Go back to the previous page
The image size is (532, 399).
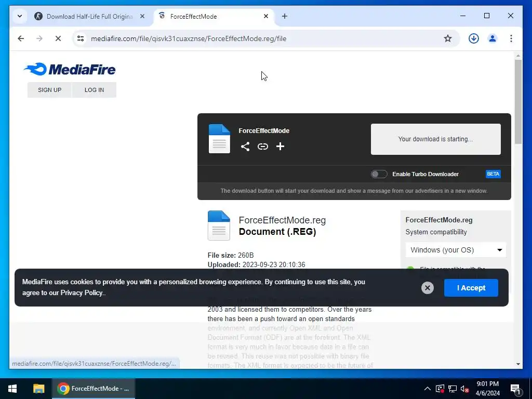(x=21, y=38)
